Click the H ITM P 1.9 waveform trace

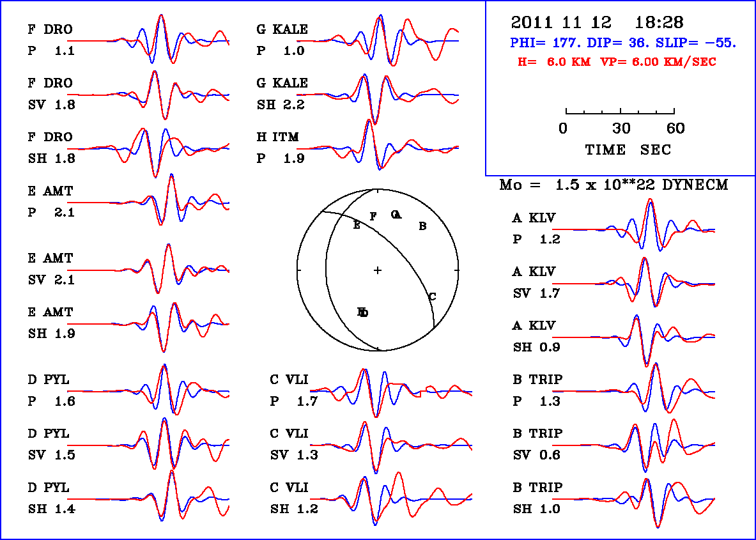point(378,144)
